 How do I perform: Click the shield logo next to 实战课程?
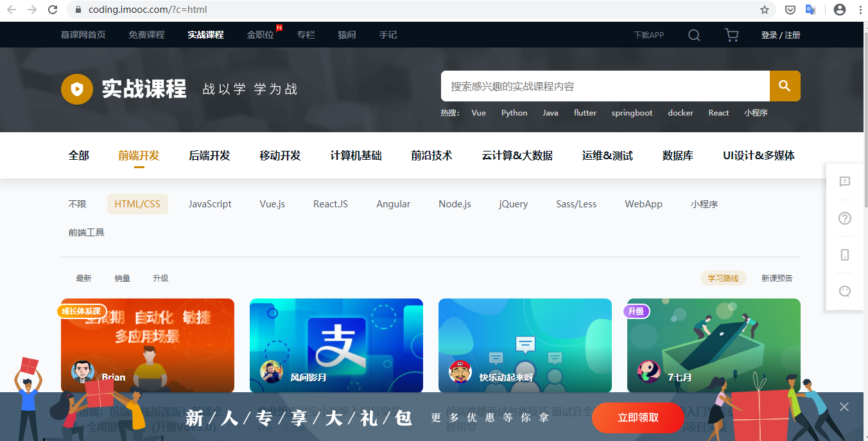coord(77,89)
